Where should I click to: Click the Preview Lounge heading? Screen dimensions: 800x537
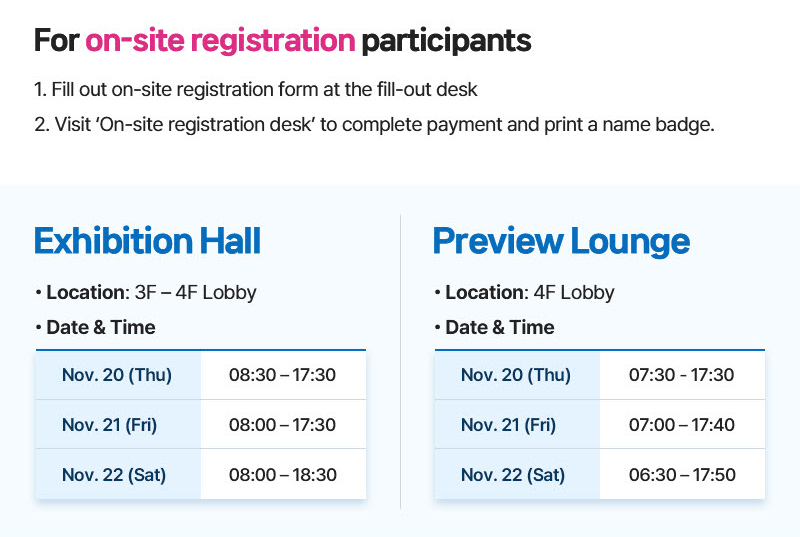561,241
